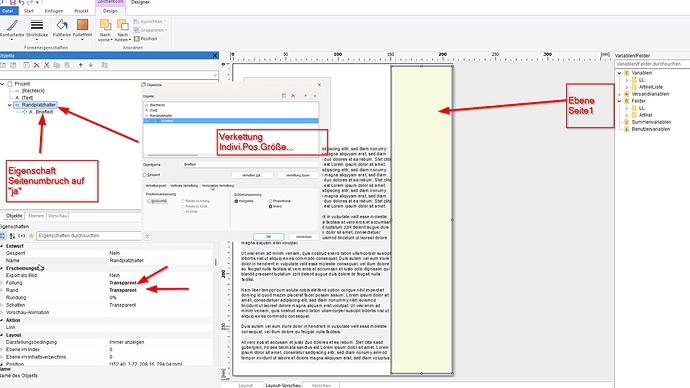Move object down with the down arrow
The width and height of the screenshot is (690, 388).
click(91, 65)
